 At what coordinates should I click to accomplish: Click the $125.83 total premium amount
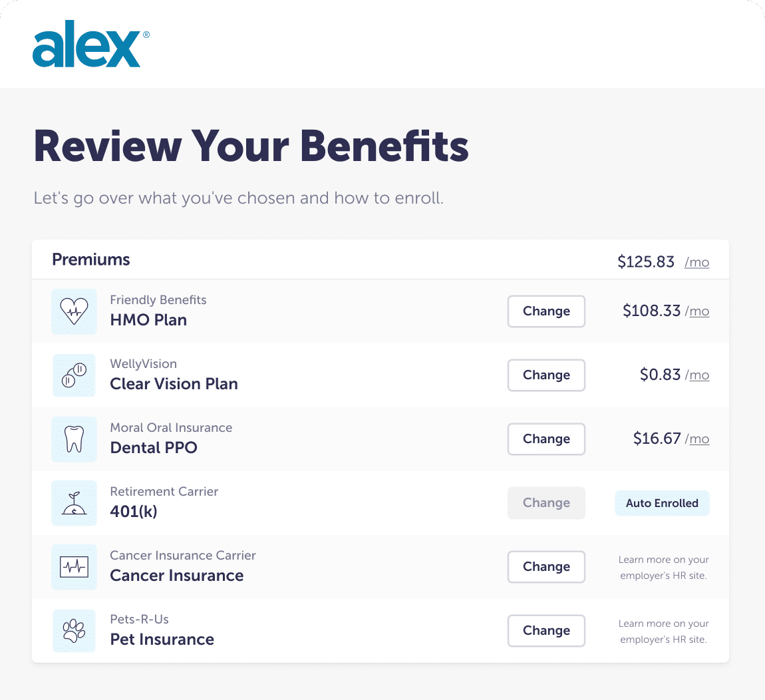[x=645, y=262]
